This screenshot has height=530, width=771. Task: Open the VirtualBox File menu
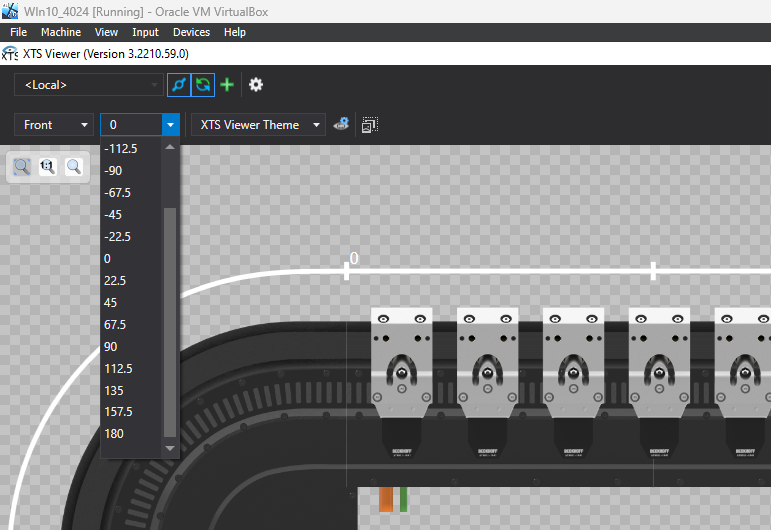pyautogui.click(x=18, y=32)
